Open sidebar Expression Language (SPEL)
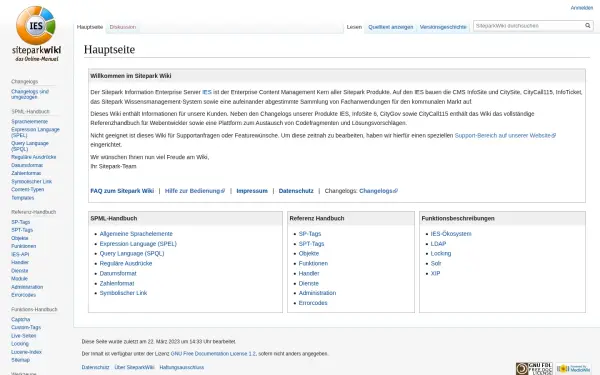The image size is (600, 375). [35, 132]
